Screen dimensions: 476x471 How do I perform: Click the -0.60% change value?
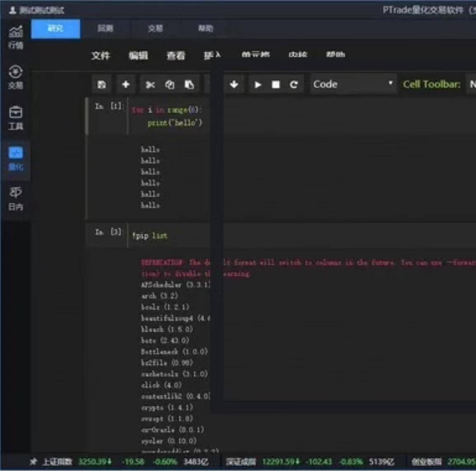click(x=165, y=462)
